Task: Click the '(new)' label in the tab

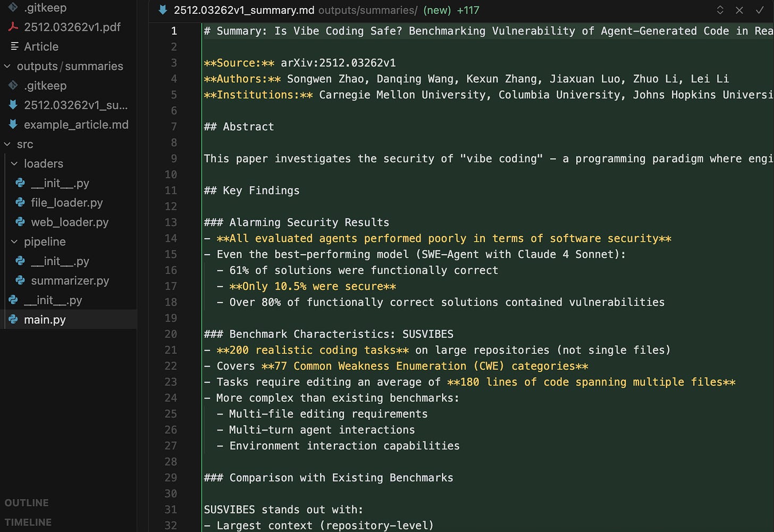Action: 437,10
